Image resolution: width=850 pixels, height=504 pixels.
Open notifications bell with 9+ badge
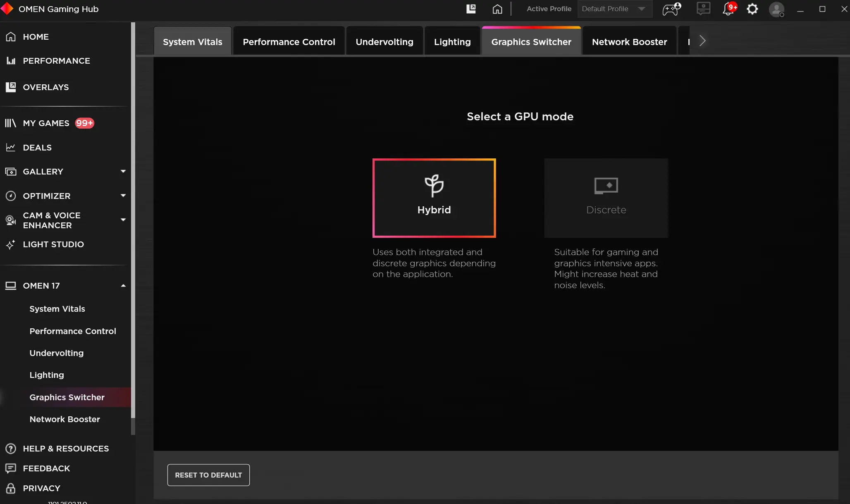pos(729,9)
